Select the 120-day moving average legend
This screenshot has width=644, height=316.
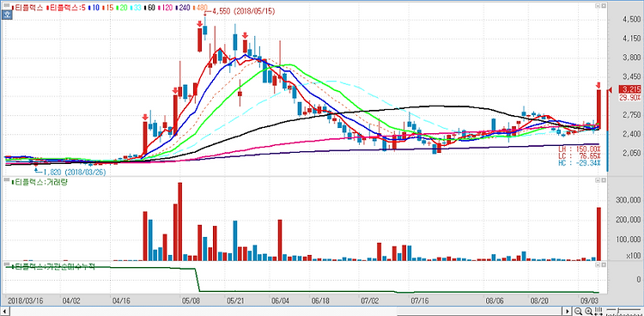click(x=166, y=8)
